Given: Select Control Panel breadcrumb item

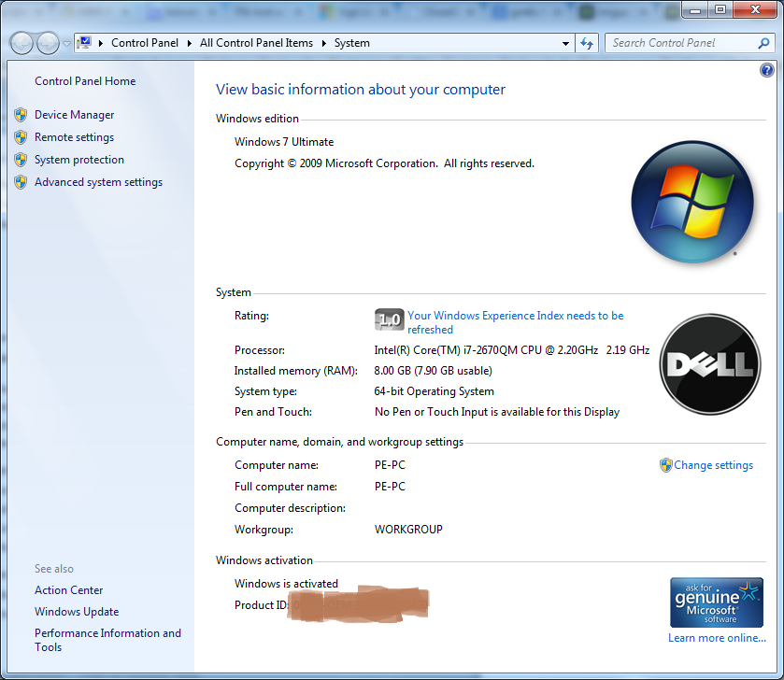Looking at the screenshot, I should [145, 43].
